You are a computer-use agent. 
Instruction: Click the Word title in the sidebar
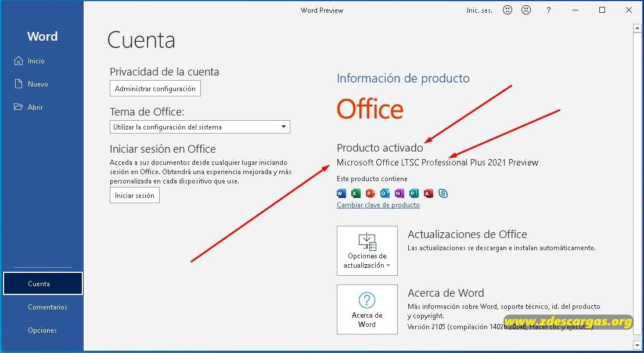click(x=42, y=36)
